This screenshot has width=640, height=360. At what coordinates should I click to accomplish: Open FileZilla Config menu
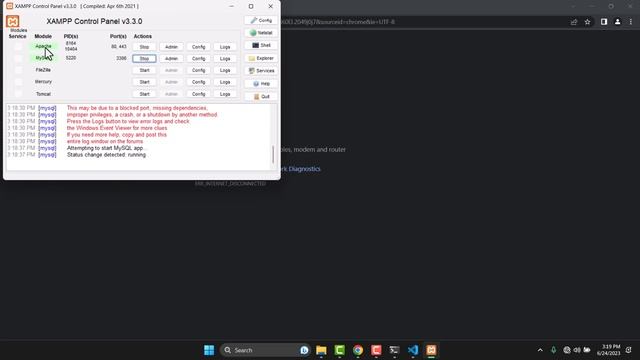coord(198,70)
